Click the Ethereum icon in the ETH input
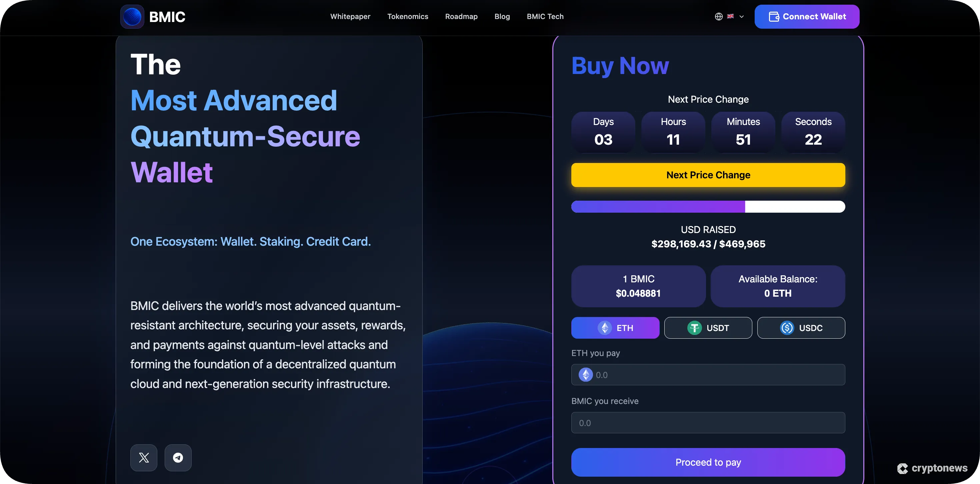980x484 pixels. pyautogui.click(x=586, y=375)
